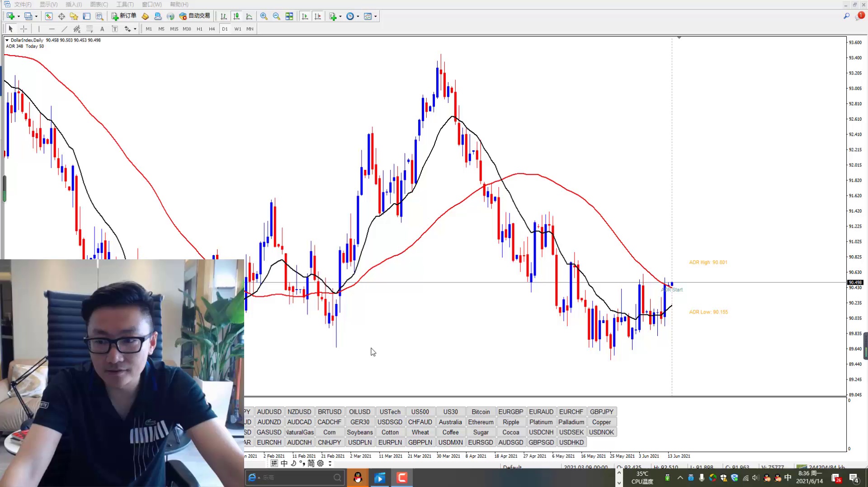Open the Navigator star-folder icon

(74, 16)
